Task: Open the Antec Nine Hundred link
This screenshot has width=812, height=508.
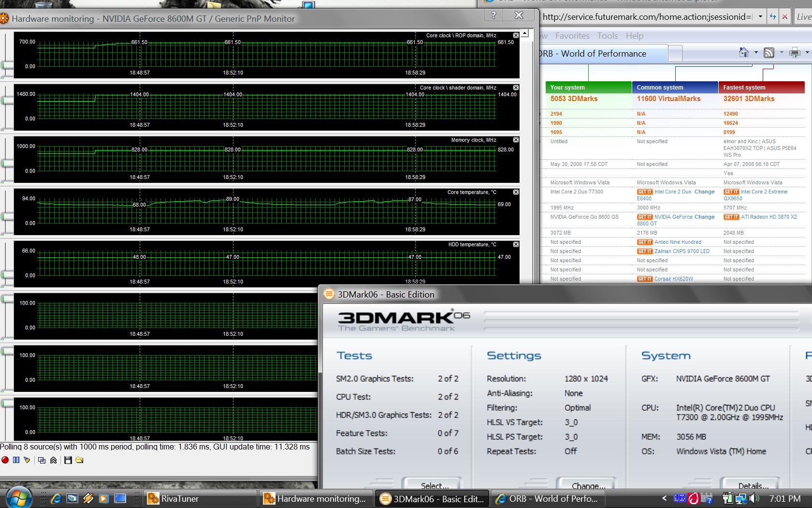Action: pyautogui.click(x=678, y=242)
